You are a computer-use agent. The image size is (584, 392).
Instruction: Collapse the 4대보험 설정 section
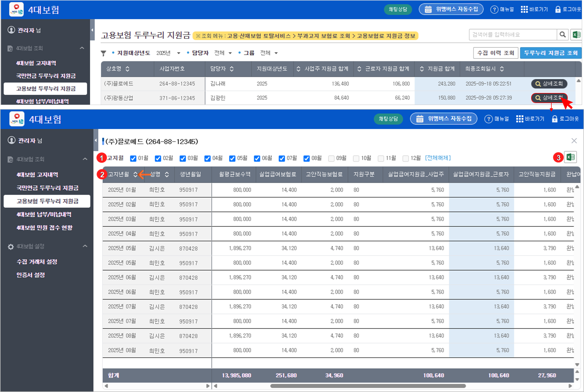pyautogui.click(x=85, y=246)
